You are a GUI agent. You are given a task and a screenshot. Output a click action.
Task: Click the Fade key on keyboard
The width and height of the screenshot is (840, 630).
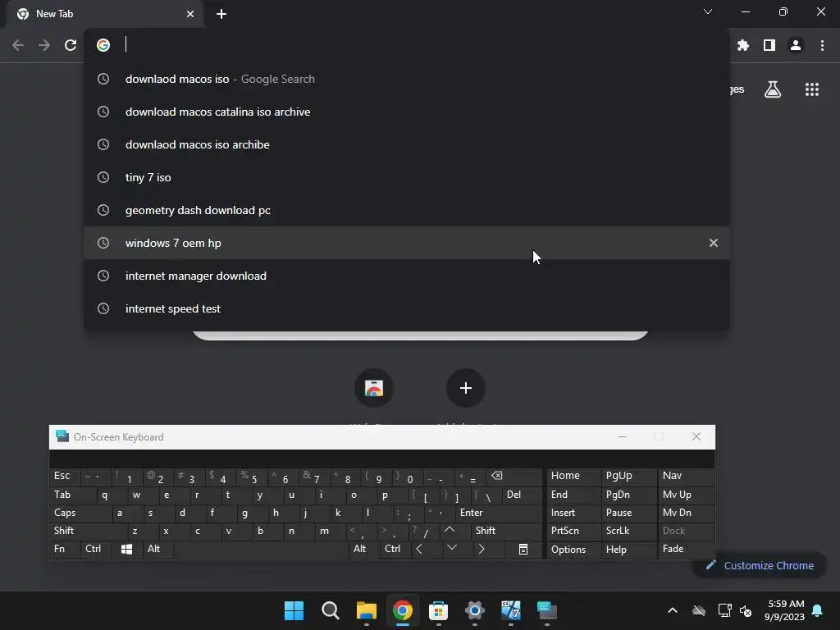coord(687,549)
